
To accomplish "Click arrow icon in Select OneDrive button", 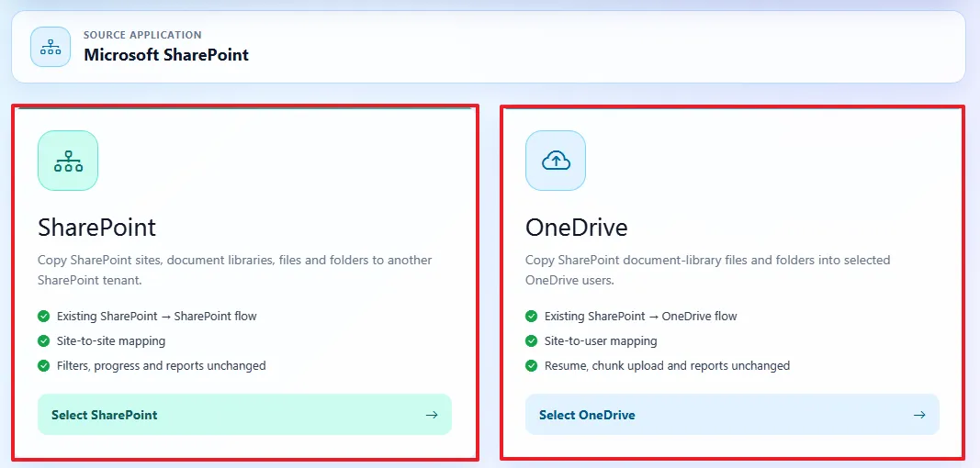I will 918,415.
